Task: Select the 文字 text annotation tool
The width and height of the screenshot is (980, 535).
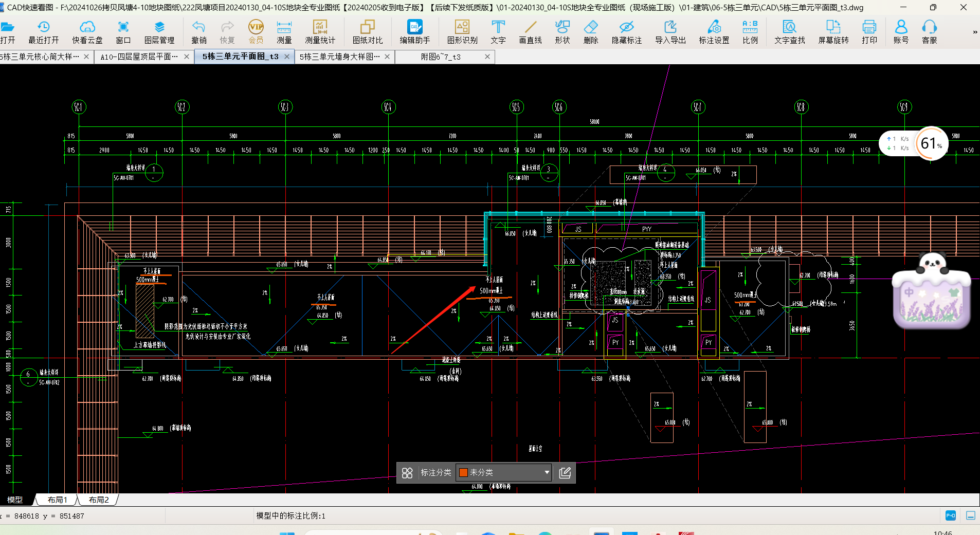Action: pyautogui.click(x=498, y=32)
